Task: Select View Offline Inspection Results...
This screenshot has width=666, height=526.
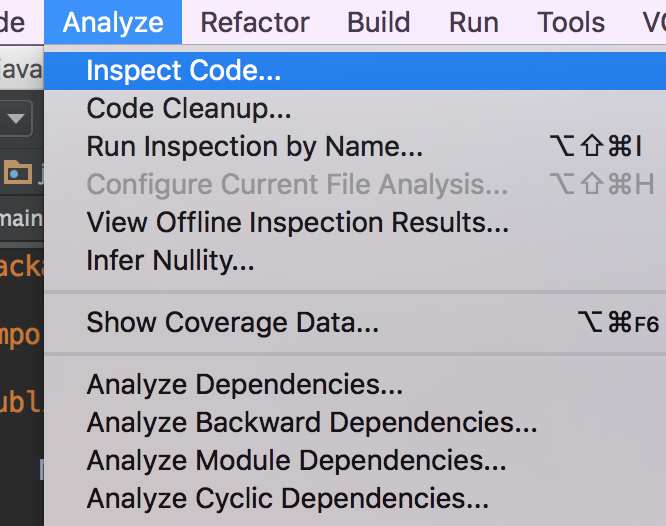Action: tap(298, 223)
